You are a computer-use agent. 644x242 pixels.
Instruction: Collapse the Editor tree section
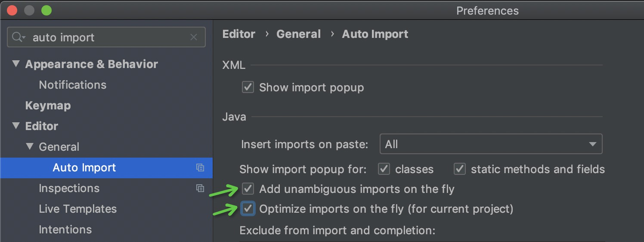coord(16,126)
